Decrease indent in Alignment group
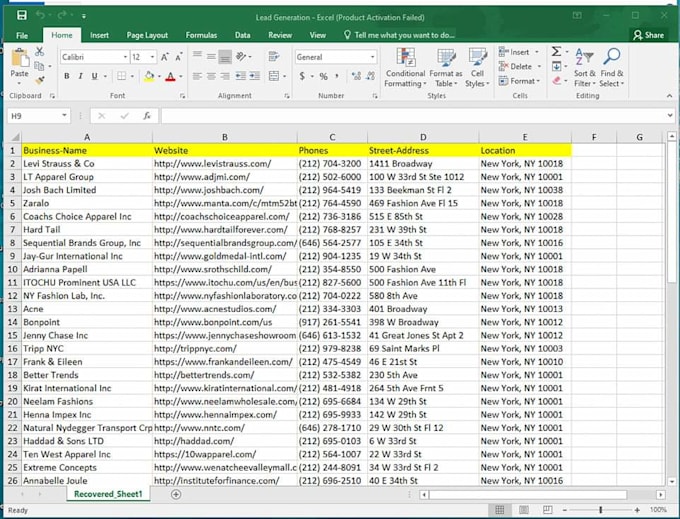 tap(241, 76)
